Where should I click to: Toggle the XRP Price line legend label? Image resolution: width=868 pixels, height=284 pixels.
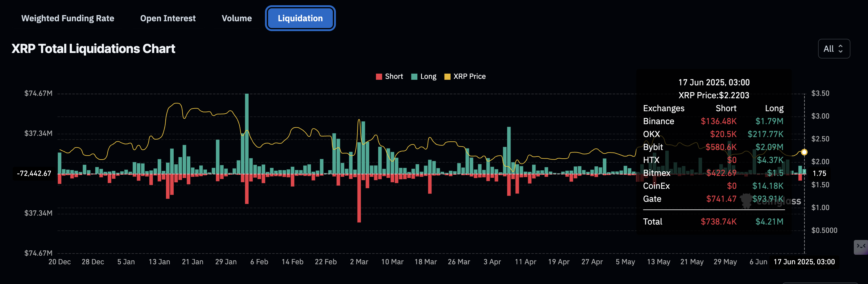pyautogui.click(x=469, y=76)
